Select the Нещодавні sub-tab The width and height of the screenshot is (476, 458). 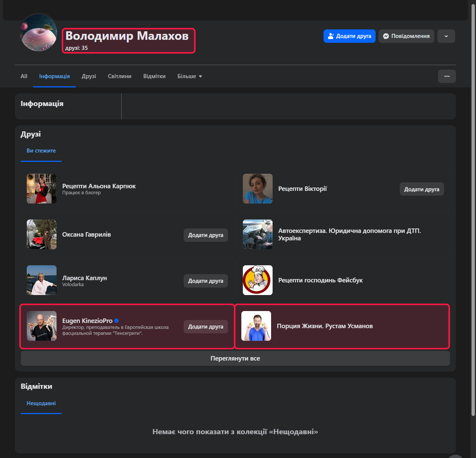click(x=41, y=403)
